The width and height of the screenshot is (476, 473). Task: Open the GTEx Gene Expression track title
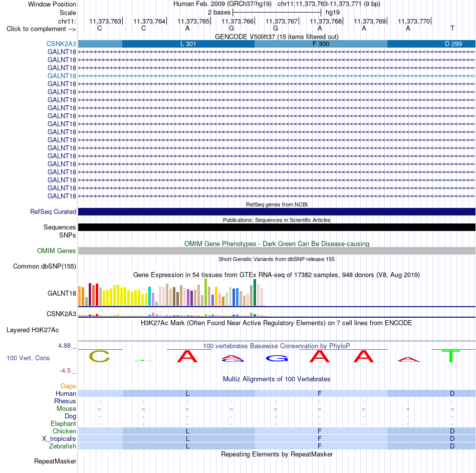point(277,275)
